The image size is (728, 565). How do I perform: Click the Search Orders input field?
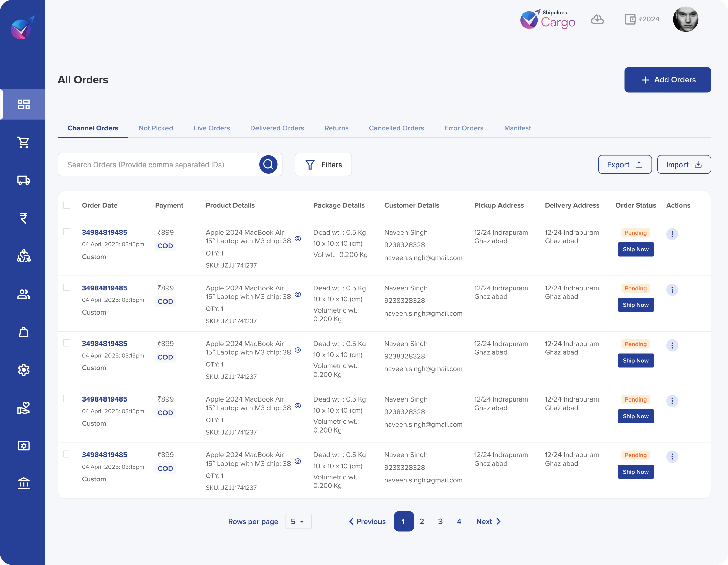[158, 165]
